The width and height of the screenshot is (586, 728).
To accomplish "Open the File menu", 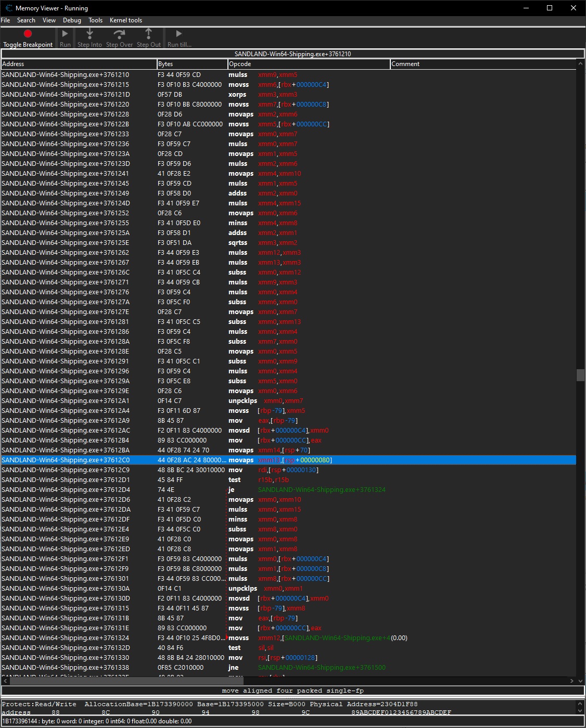I will (x=5, y=20).
